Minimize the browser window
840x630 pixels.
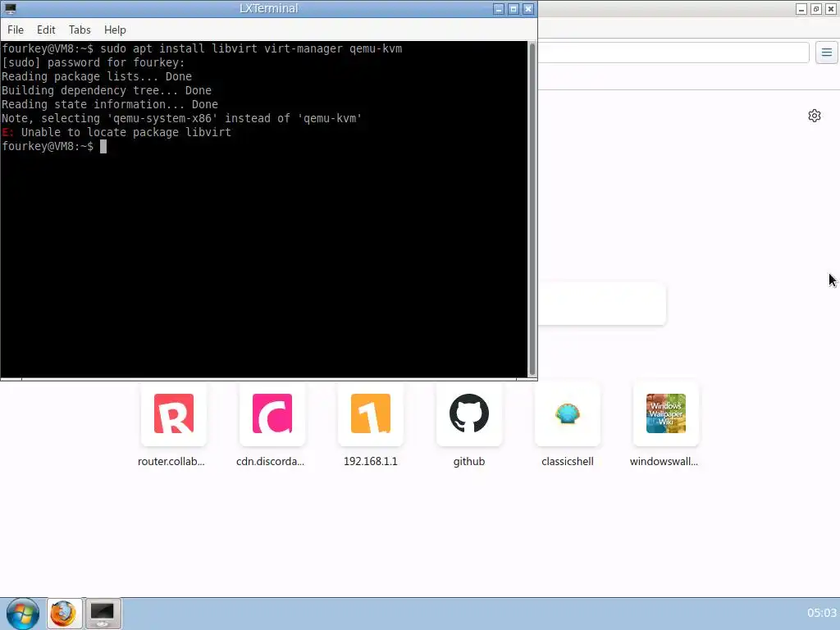[801, 9]
